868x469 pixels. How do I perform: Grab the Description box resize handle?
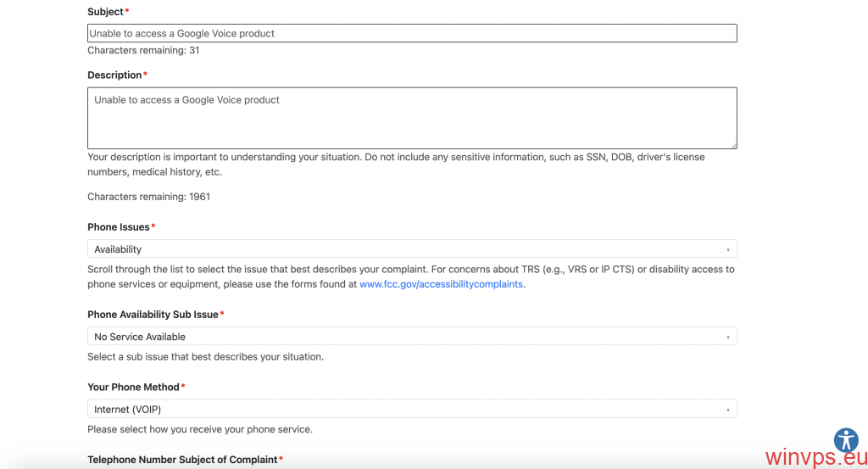click(733, 145)
